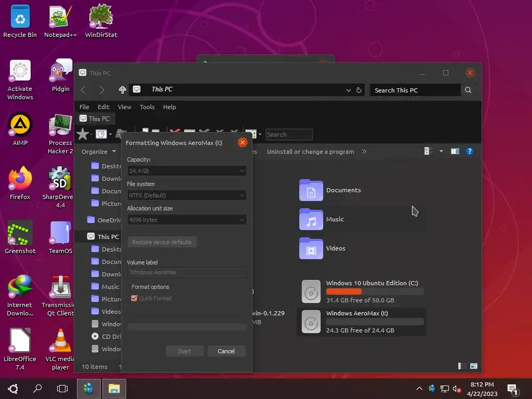532x399 pixels.
Task: Launch Notepad++ from the desktop
Action: pos(60,21)
